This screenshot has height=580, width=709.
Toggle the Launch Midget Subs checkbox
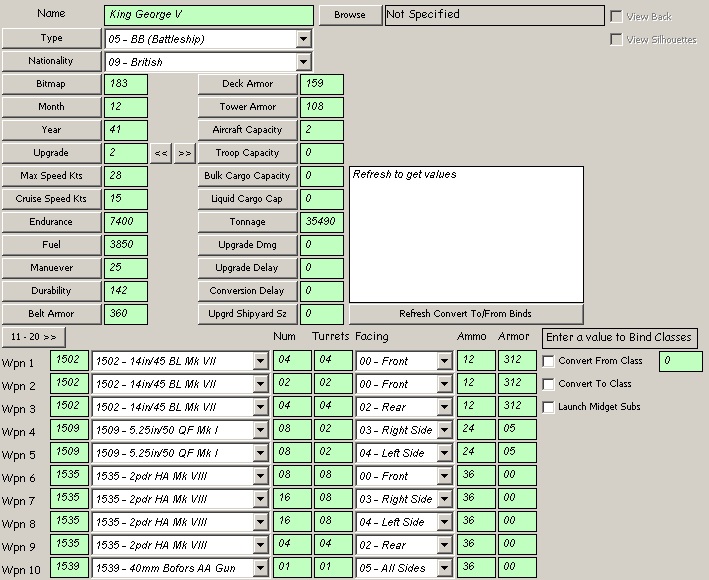[548, 407]
